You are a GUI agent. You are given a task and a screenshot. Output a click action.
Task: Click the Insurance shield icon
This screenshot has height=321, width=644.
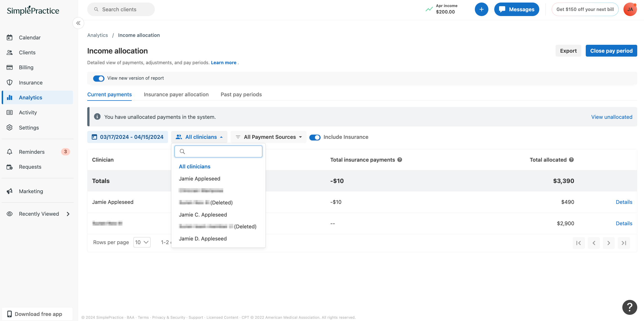coord(10,83)
